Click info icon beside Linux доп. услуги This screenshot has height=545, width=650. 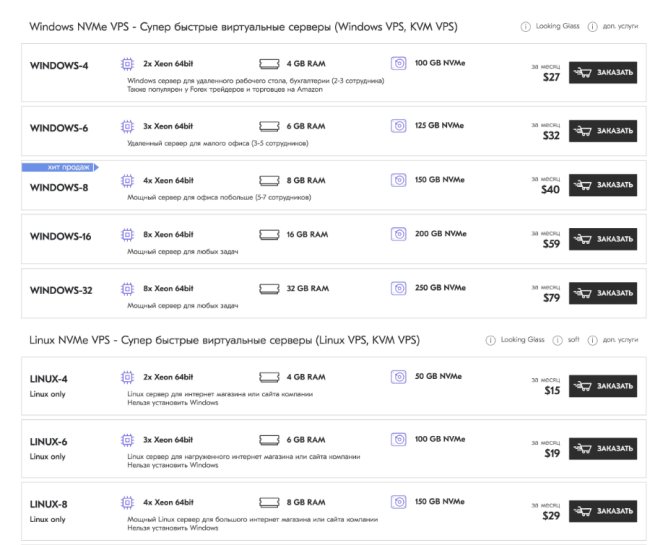[x=592, y=341]
